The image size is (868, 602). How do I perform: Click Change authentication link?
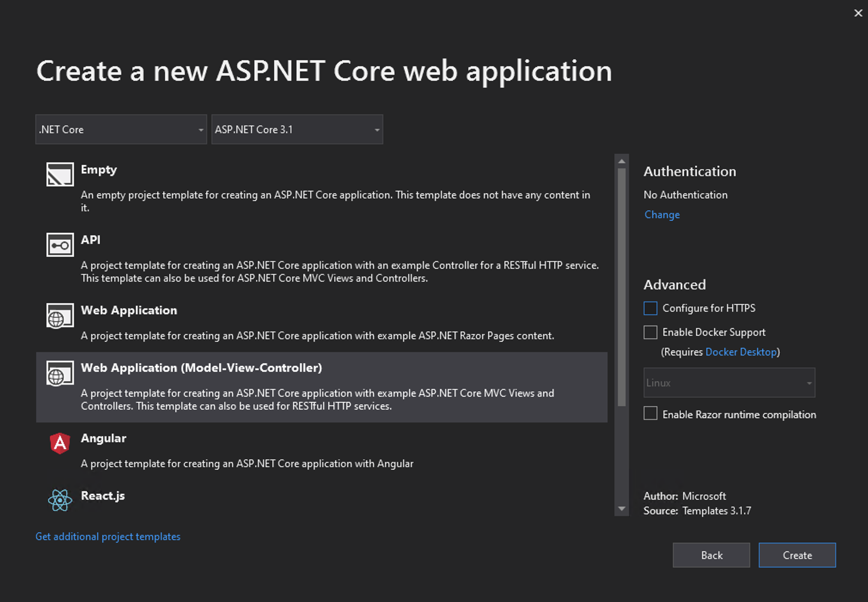point(662,215)
